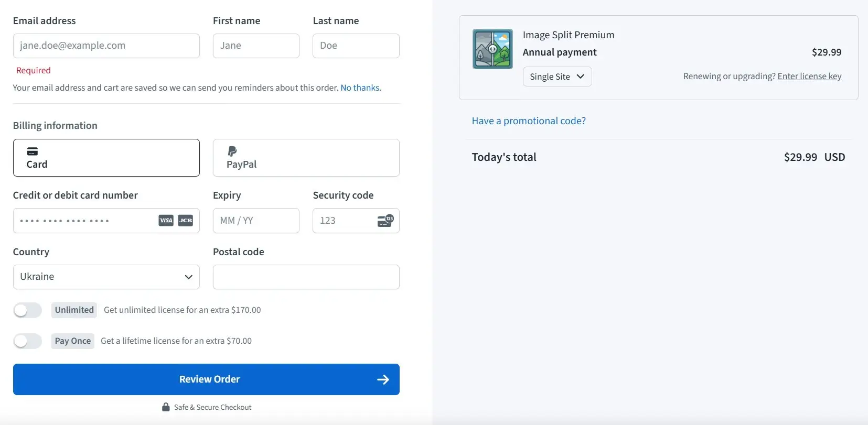Screen dimensions: 868x425
Task: Click the PayPal logo icon
Action: [232, 151]
